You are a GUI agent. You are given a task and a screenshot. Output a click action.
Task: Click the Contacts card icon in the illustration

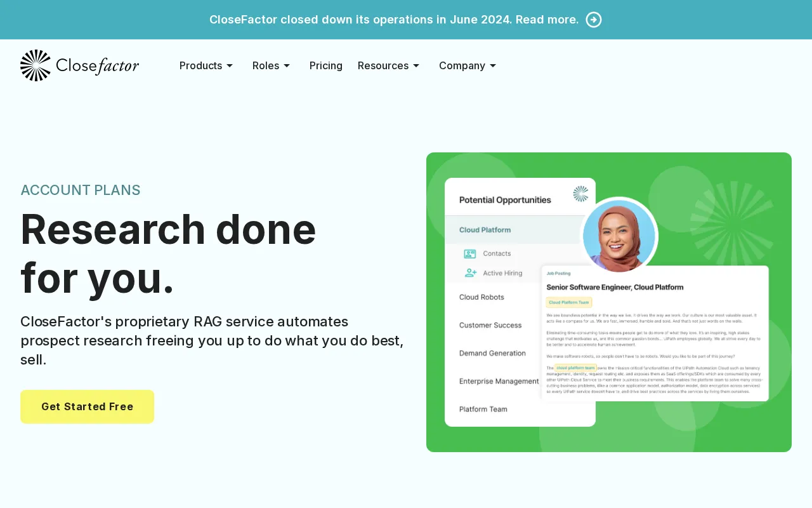pos(470,253)
